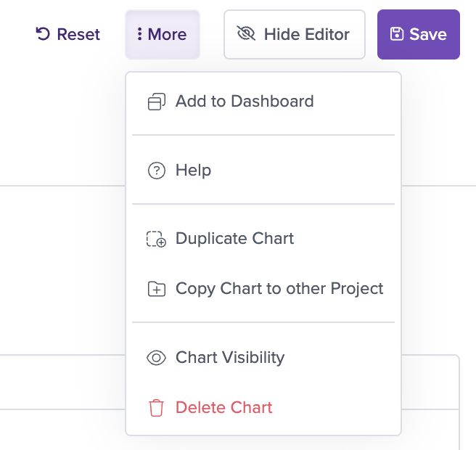The height and width of the screenshot is (450, 476).
Task: Click the dashed square duplicate icon
Action: [x=156, y=239]
